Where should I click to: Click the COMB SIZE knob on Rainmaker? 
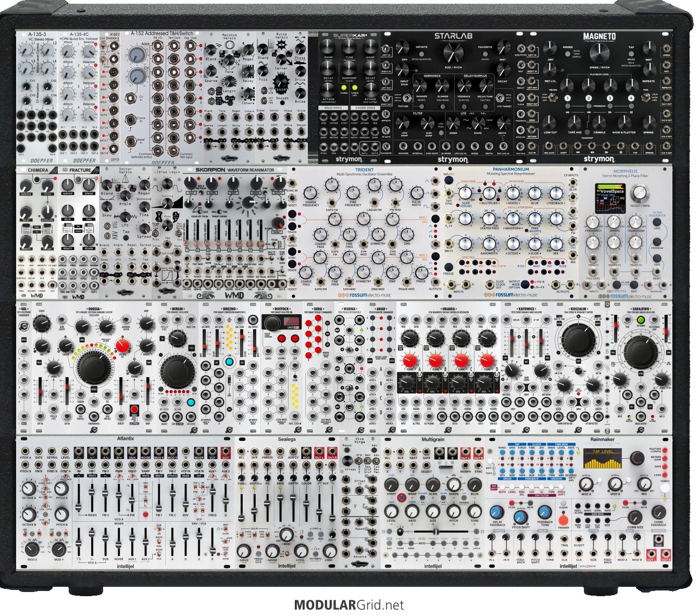(634, 517)
